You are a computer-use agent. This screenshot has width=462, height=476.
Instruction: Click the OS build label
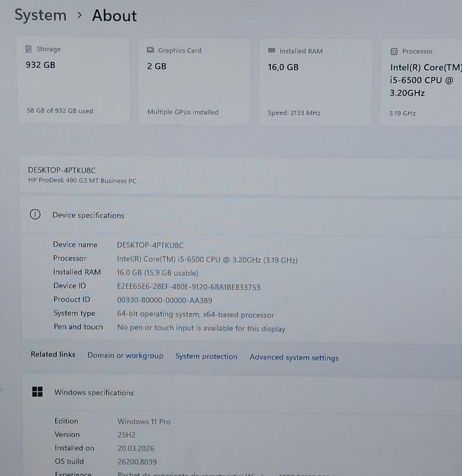(x=69, y=461)
